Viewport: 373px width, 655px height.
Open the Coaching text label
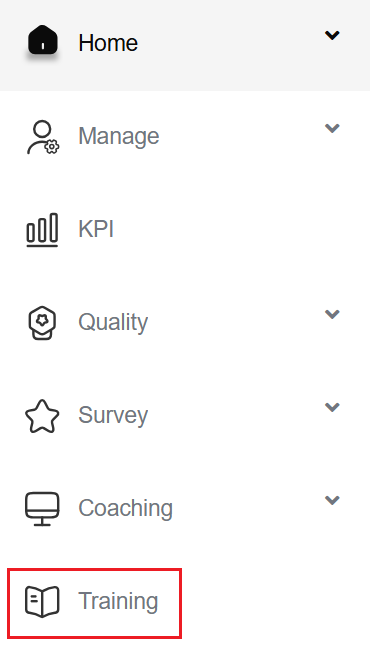coord(125,508)
